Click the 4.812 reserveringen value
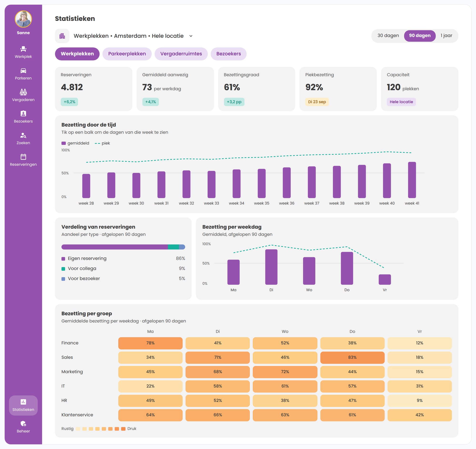The height and width of the screenshot is (449, 476). click(72, 87)
